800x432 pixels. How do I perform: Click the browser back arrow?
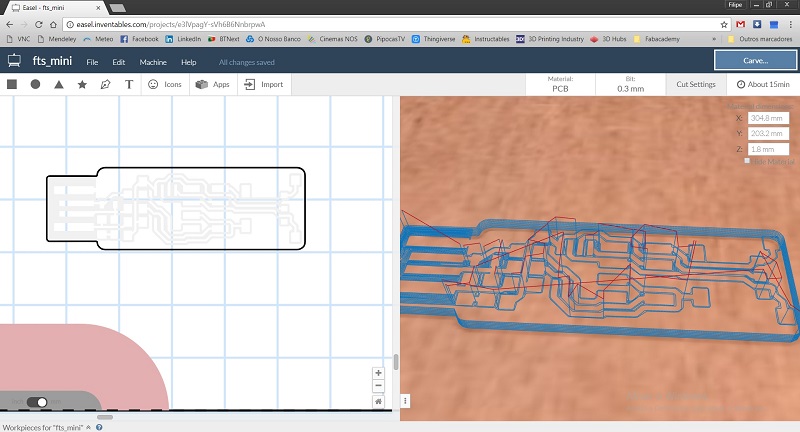[x=10, y=24]
